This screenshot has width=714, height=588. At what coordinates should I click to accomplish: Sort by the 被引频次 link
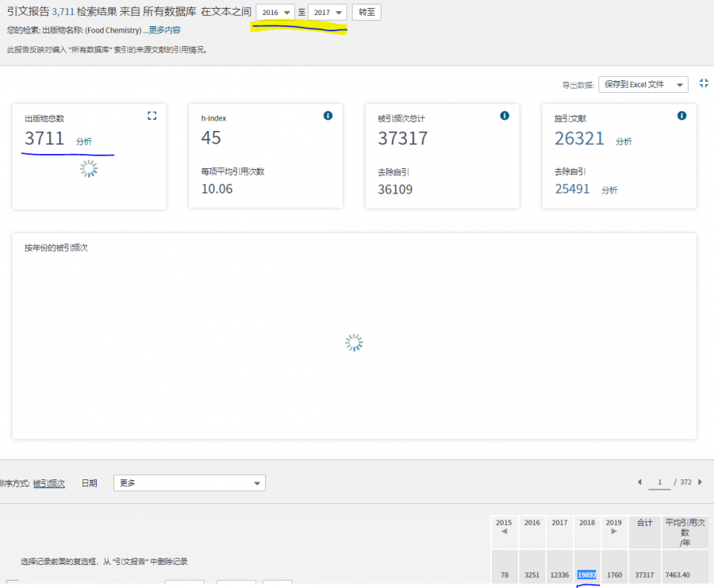coord(49,483)
